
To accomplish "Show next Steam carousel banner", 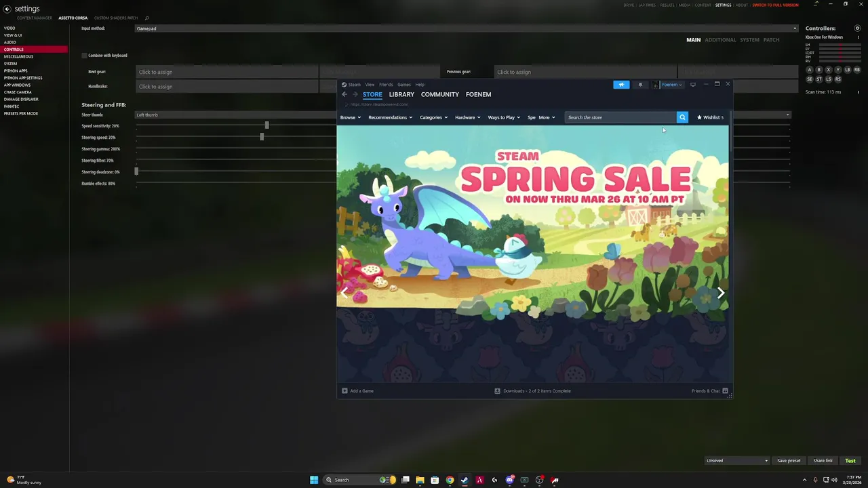I will [x=720, y=293].
